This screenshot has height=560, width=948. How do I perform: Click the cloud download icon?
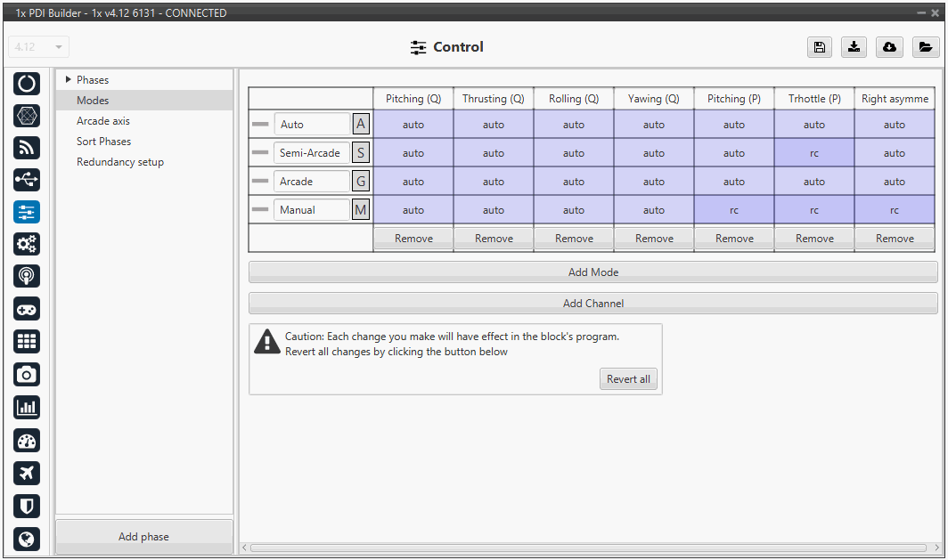(x=888, y=48)
